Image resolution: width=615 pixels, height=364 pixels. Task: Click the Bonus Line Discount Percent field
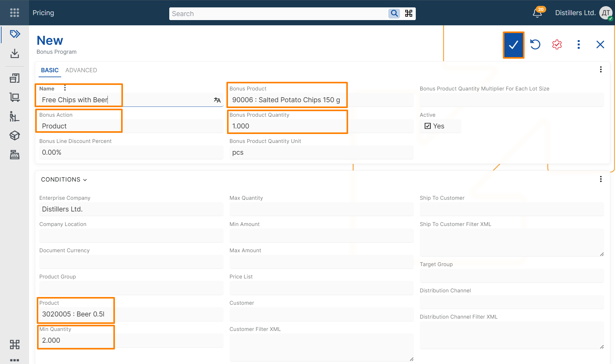[x=131, y=152]
